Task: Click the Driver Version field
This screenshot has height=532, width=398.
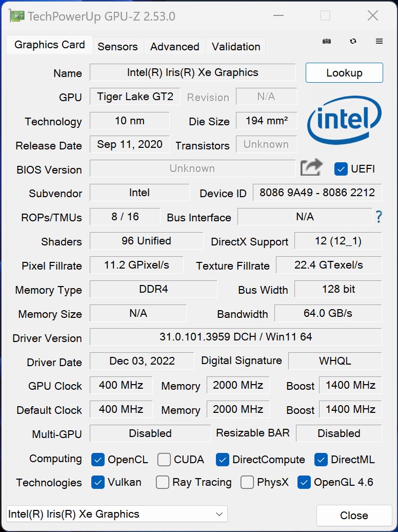Action: [235, 337]
